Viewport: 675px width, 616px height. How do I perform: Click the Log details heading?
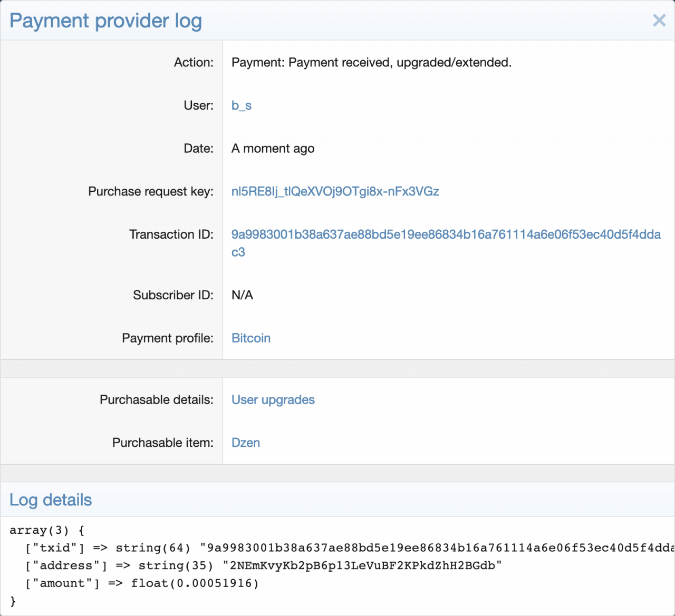(51, 500)
